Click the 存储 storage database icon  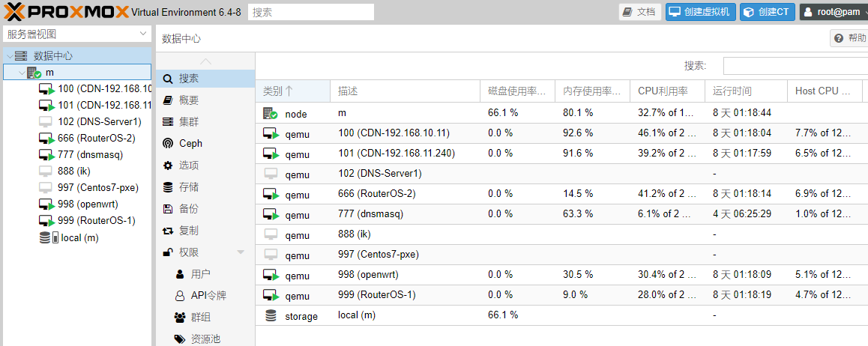(x=168, y=187)
